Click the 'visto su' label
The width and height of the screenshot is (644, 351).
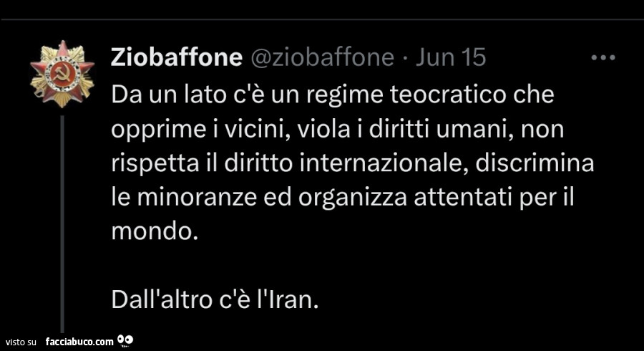21,342
